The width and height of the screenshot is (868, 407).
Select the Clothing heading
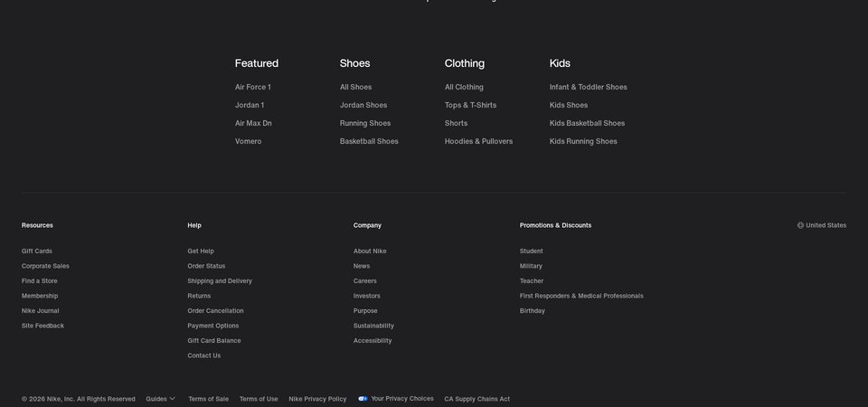coord(465,63)
